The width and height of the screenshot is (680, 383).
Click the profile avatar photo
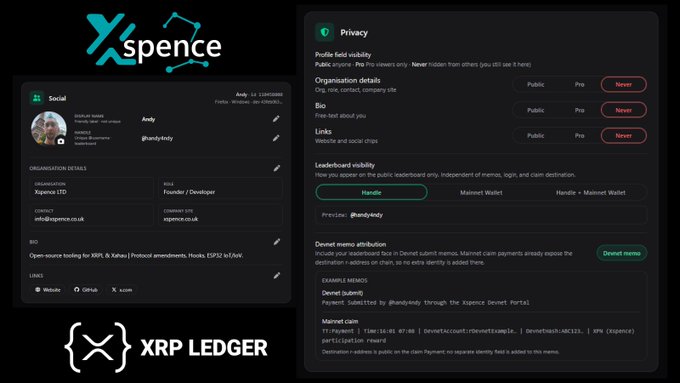point(49,129)
